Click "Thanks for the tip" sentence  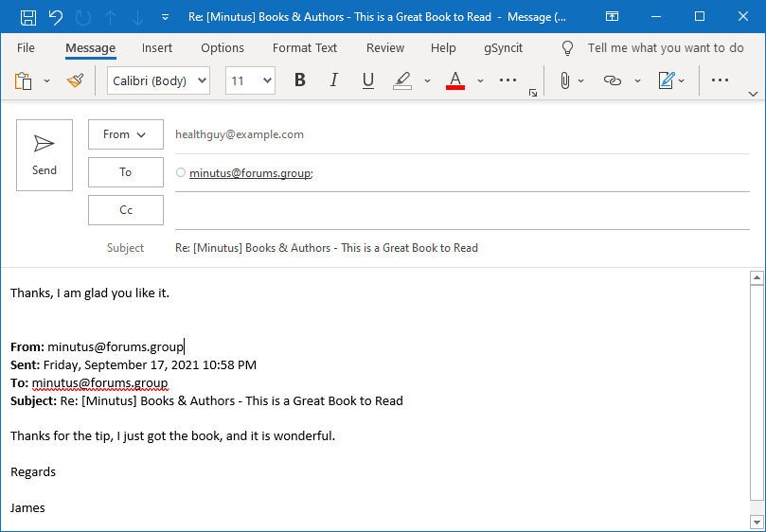coord(172,435)
